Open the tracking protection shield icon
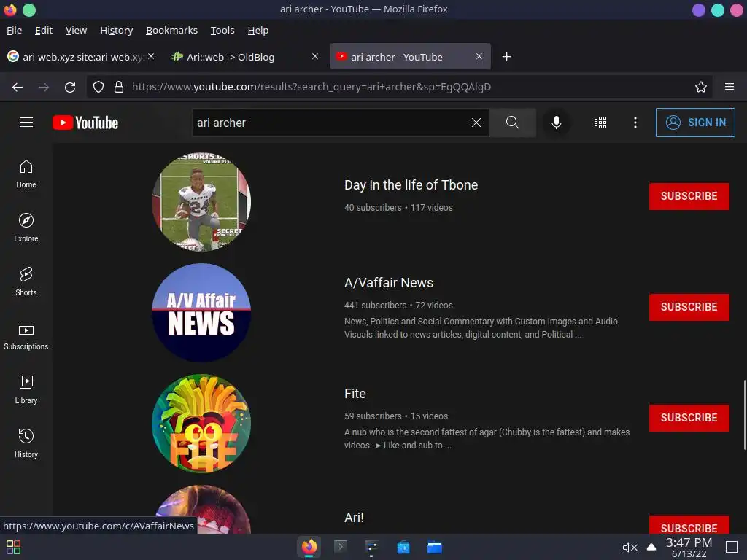This screenshot has height=560, width=747. click(98, 87)
